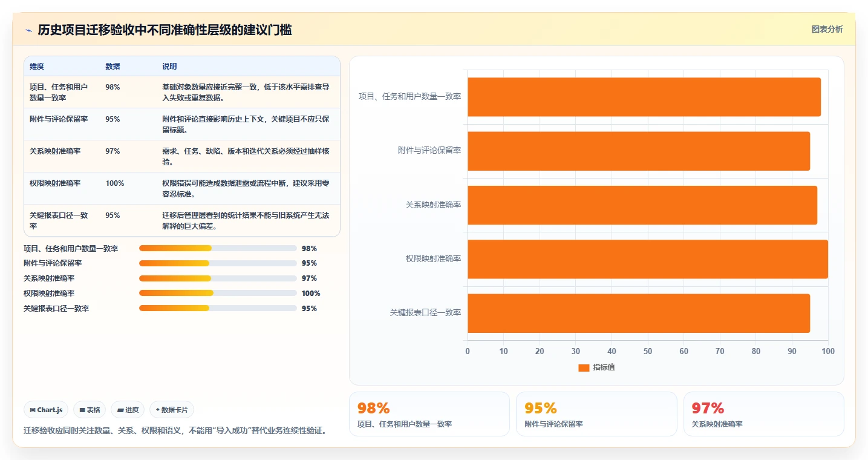Click the 维度 column header
This screenshot has width=868, height=460.
tap(37, 66)
